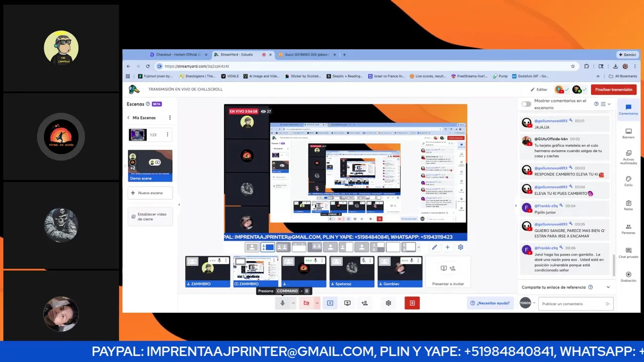Go back using Mis Escenas chevron
Image resolution: width=644 pixels, height=362 pixels.
pos(128,118)
